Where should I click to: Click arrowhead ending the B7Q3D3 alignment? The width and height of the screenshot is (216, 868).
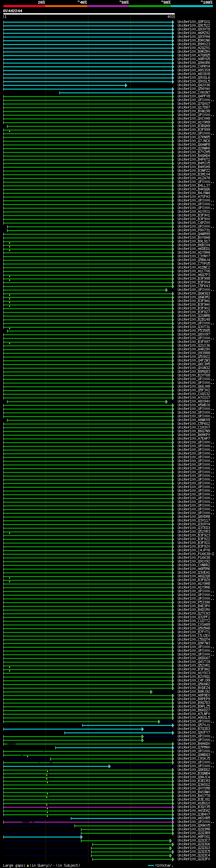point(143,729)
